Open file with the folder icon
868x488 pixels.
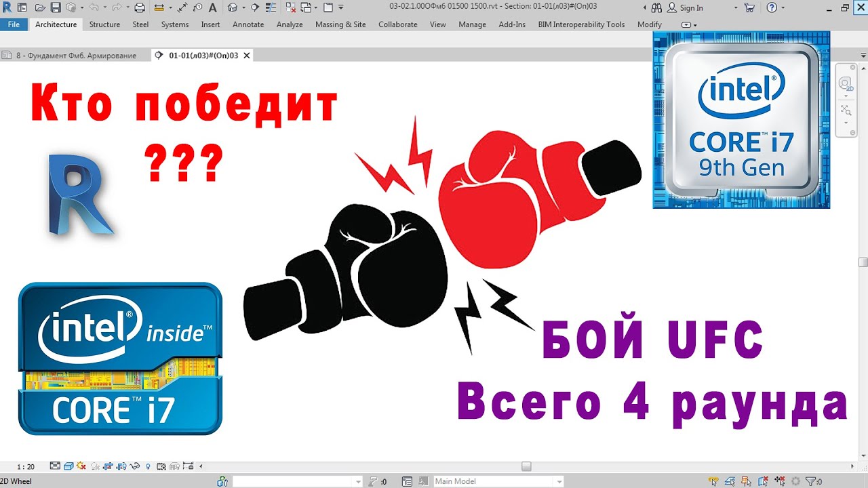[40, 8]
